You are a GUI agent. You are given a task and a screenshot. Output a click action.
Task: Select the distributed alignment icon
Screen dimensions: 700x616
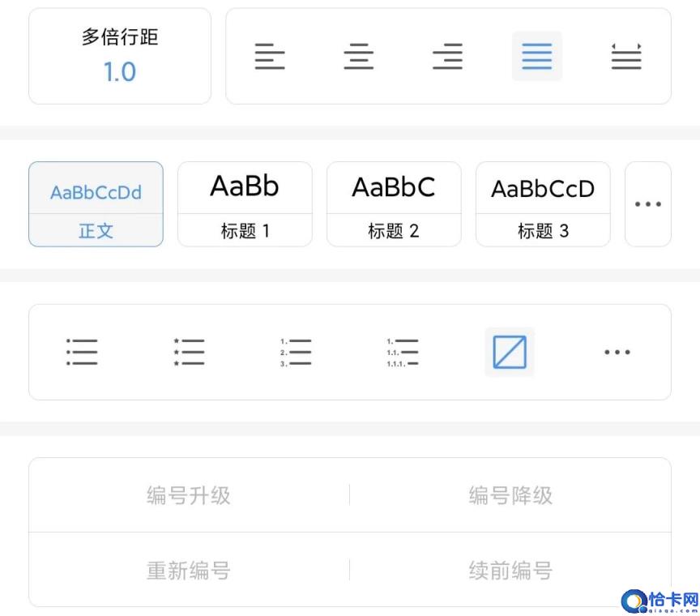pyautogui.click(x=626, y=56)
